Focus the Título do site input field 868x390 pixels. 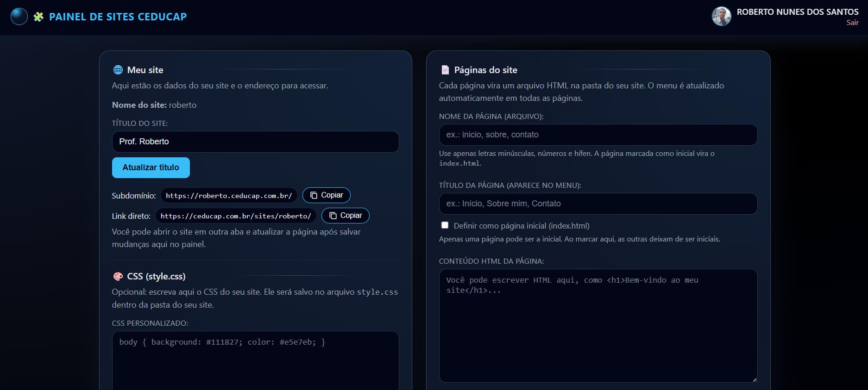click(255, 142)
